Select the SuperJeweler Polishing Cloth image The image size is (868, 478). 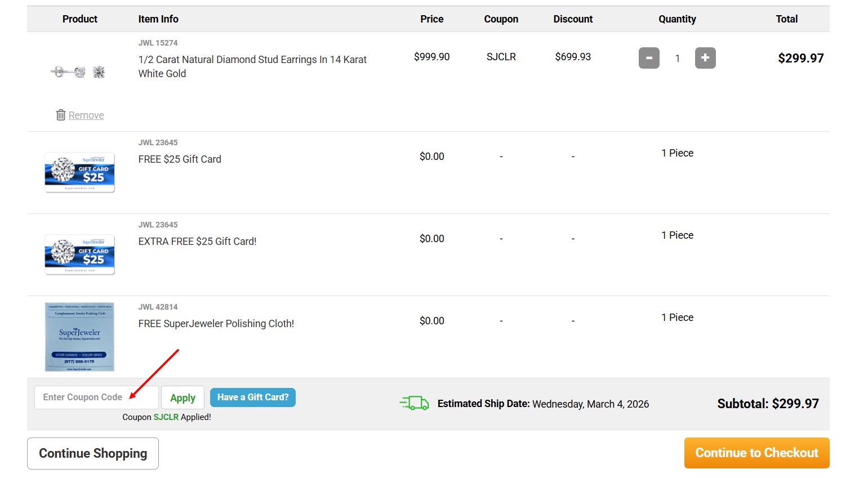pos(78,336)
